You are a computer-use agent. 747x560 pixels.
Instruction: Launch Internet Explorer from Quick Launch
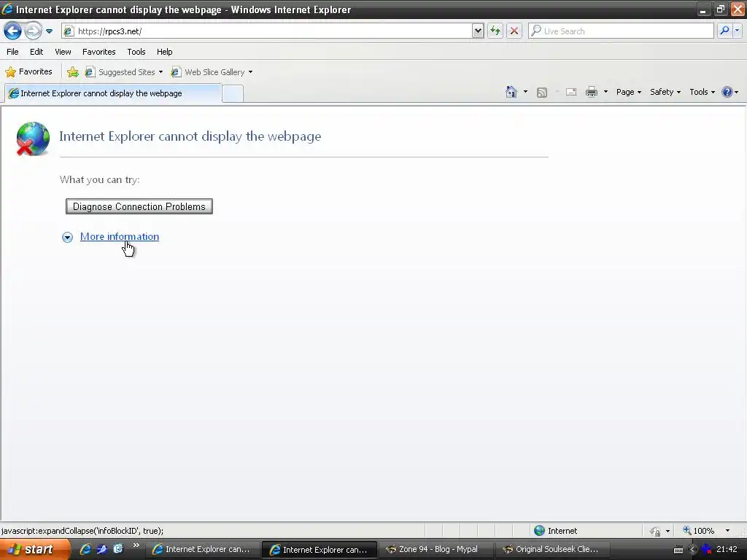tap(86, 549)
